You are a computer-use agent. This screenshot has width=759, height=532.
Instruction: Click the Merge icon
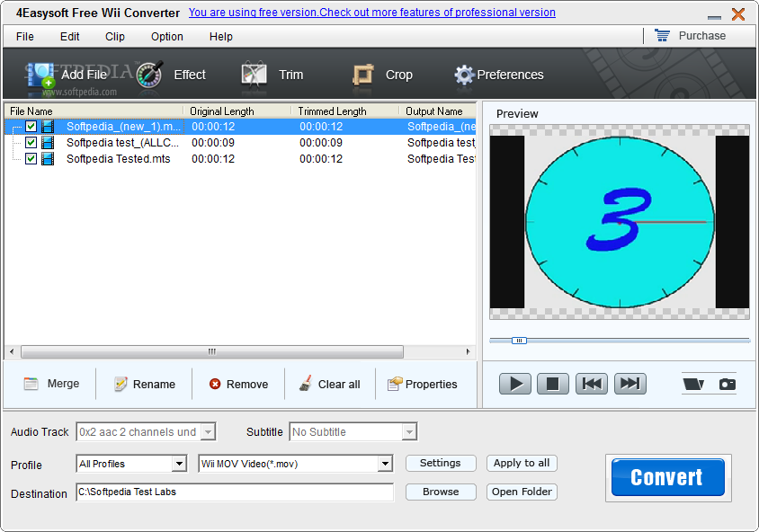coord(31,384)
